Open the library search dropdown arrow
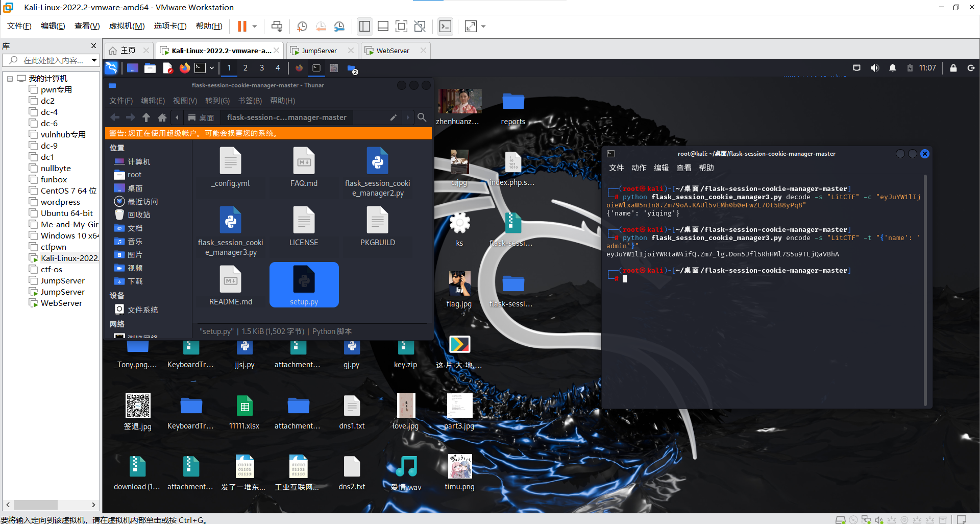The width and height of the screenshot is (980, 524). click(x=94, y=60)
